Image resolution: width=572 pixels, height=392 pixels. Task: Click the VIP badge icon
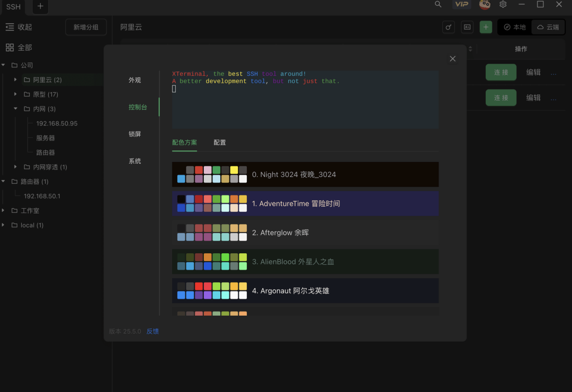461,4
